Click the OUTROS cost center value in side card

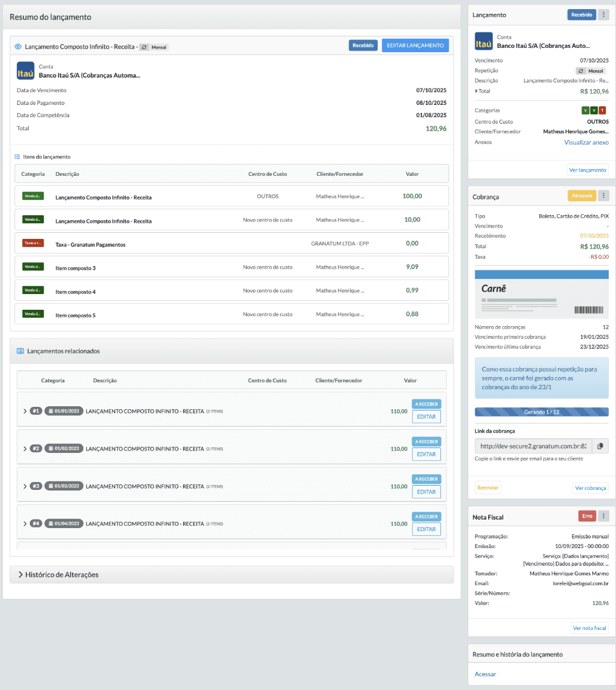coord(598,122)
